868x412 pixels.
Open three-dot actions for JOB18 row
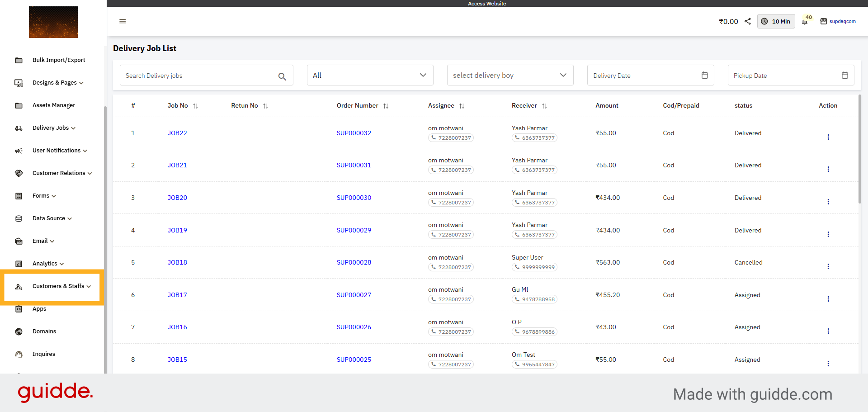tap(828, 266)
